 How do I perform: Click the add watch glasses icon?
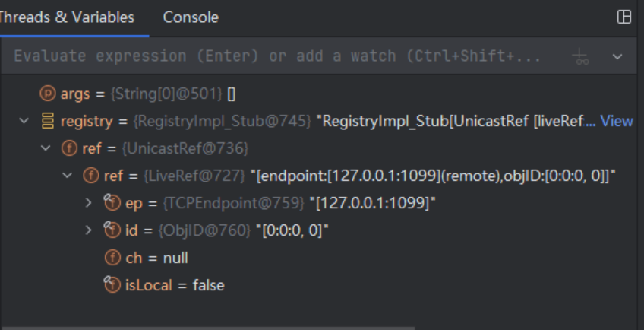click(x=581, y=56)
